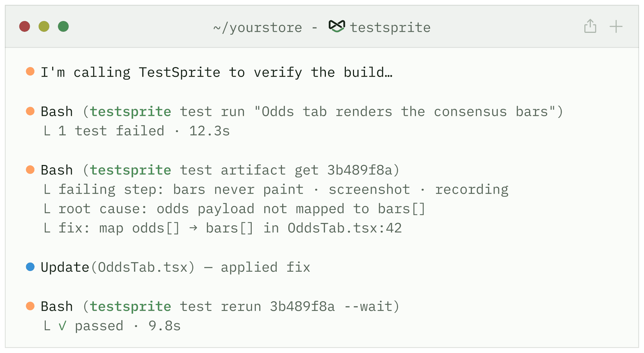Click orange dot beside rerun command
The image size is (644, 353).
point(30,306)
